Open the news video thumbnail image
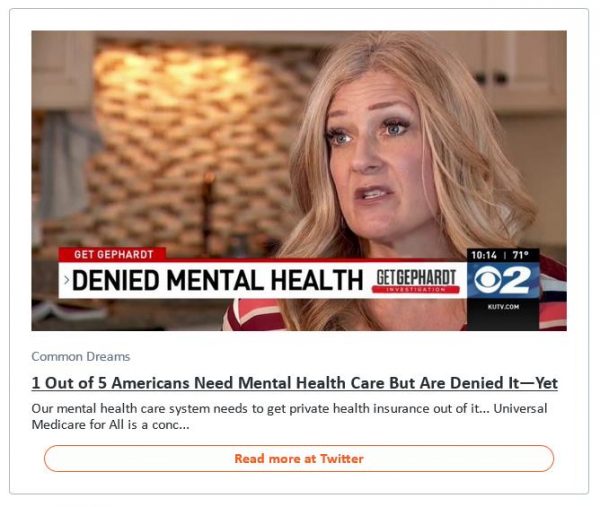This screenshot has height=507, width=600. tap(299, 181)
